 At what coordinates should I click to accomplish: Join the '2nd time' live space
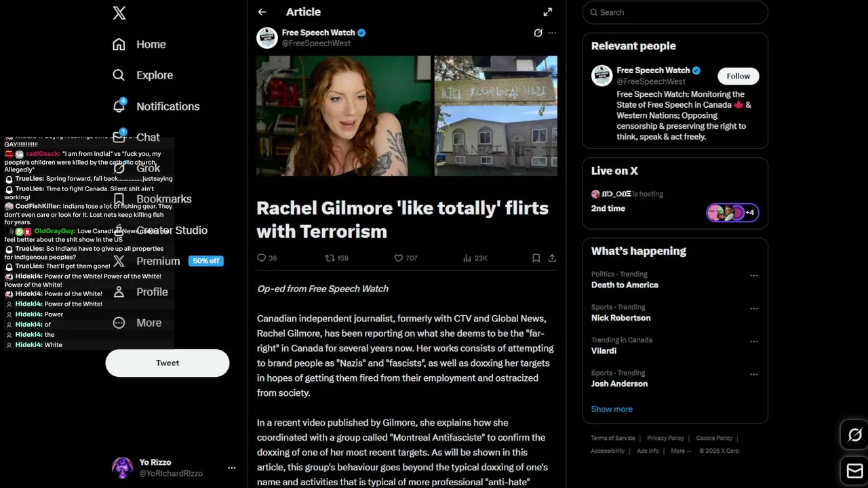608,209
